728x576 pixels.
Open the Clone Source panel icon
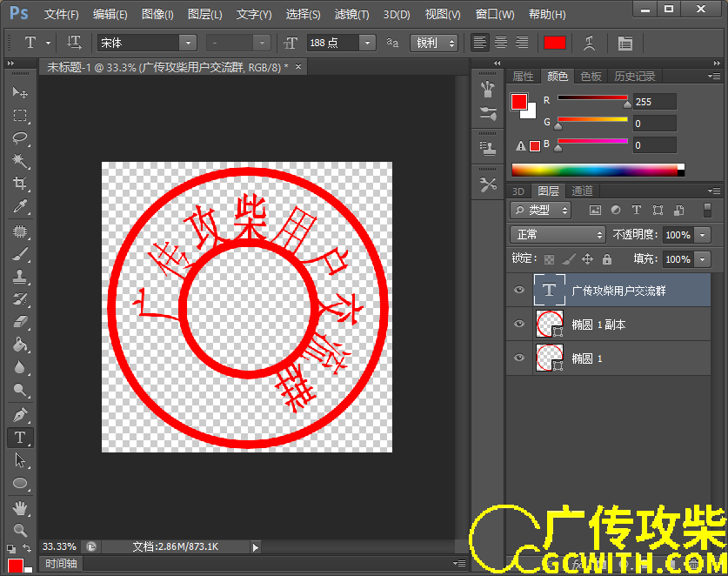coord(487,148)
